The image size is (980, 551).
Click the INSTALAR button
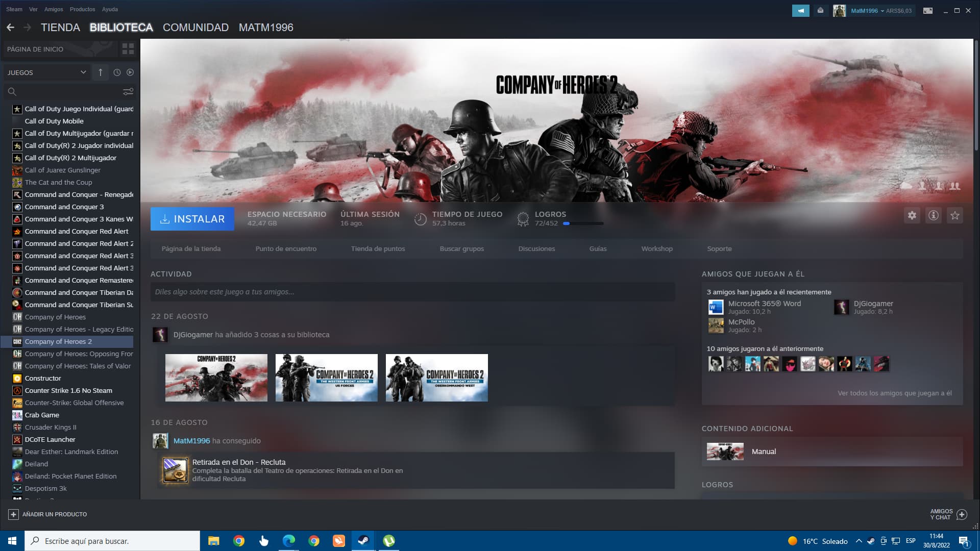pos(192,219)
